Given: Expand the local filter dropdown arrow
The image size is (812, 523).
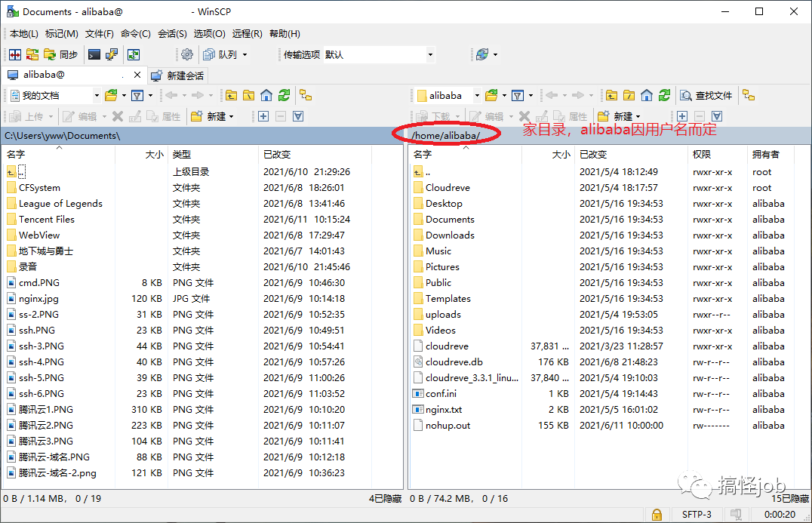Looking at the screenshot, I should [x=150, y=95].
